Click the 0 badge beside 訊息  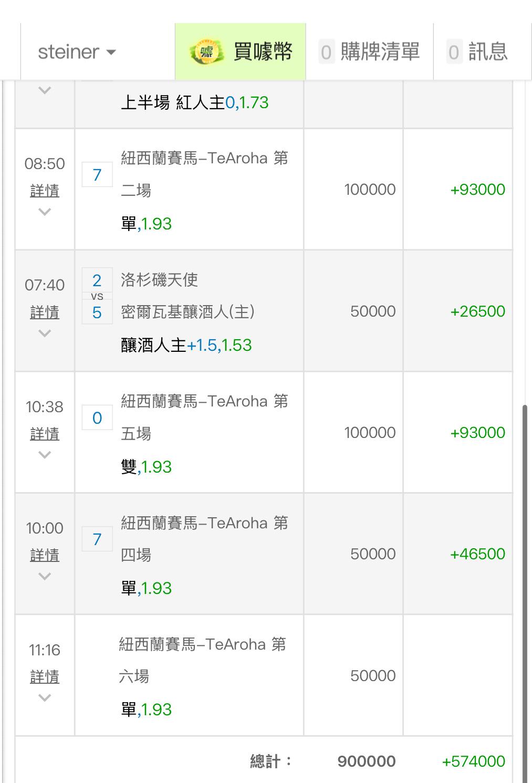pos(454,53)
